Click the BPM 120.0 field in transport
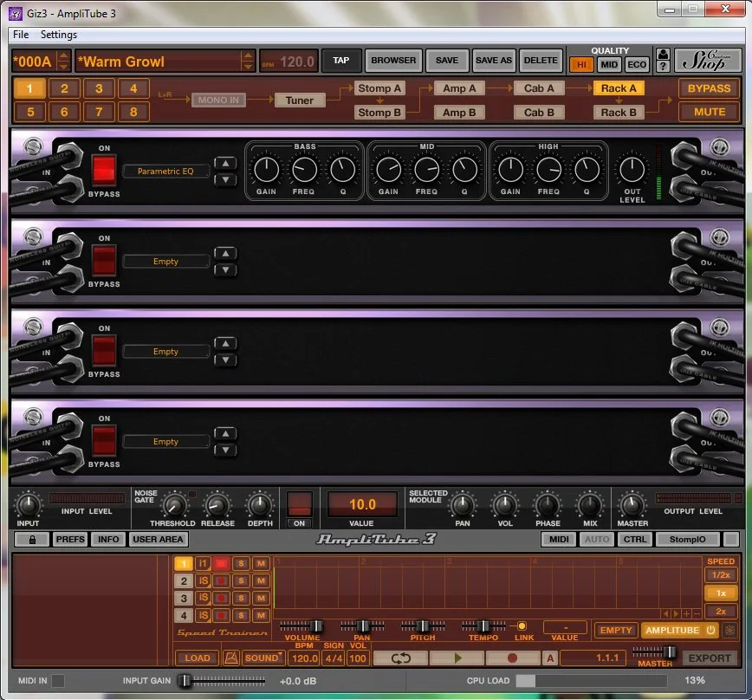752x700 pixels. point(304,658)
